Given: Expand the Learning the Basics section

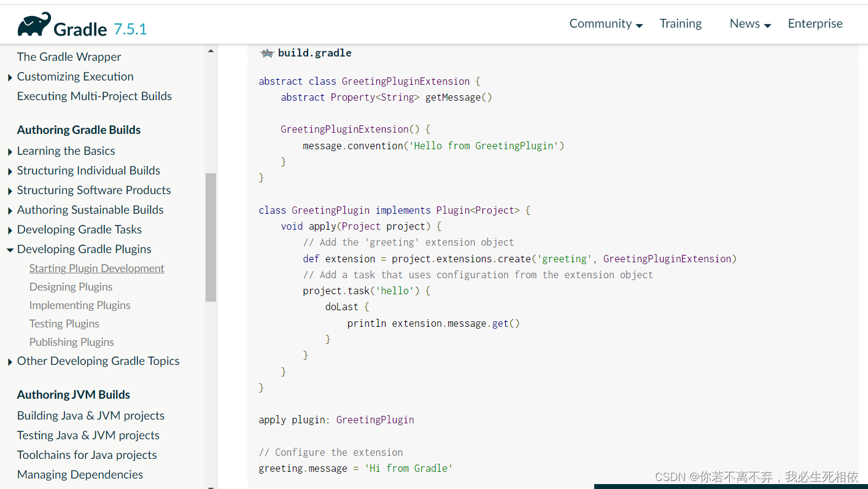Looking at the screenshot, I should pyautogui.click(x=9, y=151).
